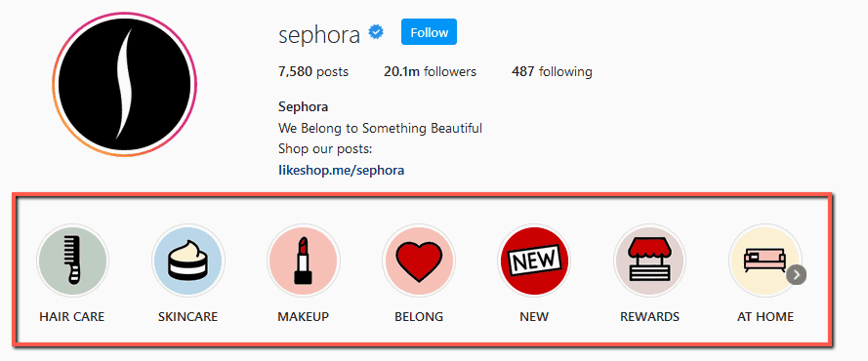Click the REWARDS label text
Viewport: 868px width, 361px height.
[649, 317]
